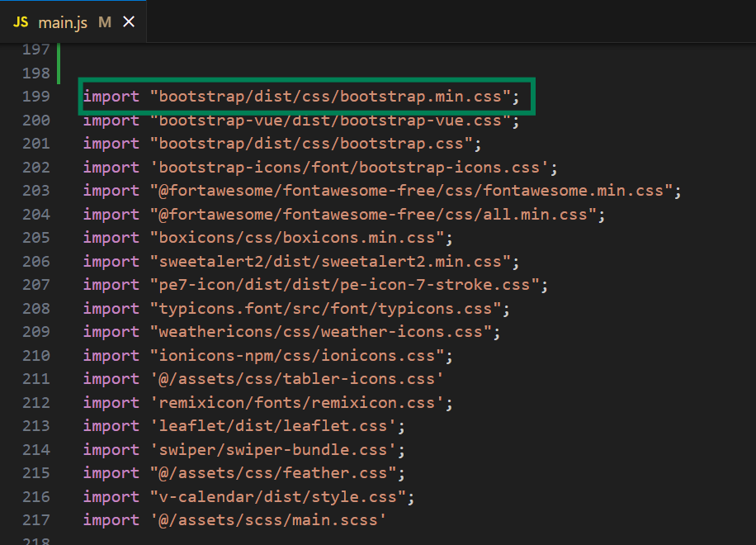The width and height of the screenshot is (756, 545).
Task: Click the all.min.css import on line 204
Action: pos(373,215)
